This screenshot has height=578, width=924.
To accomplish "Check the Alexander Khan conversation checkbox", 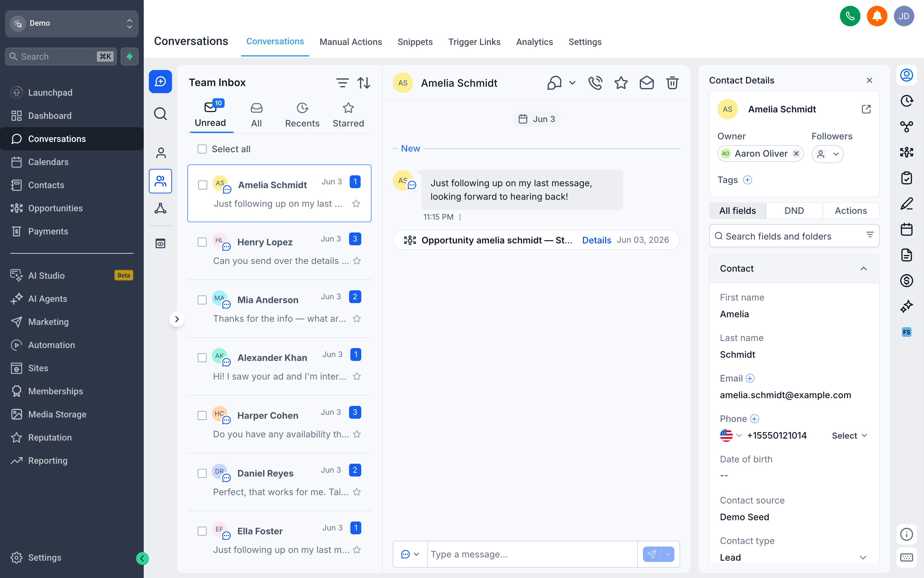I will (202, 357).
